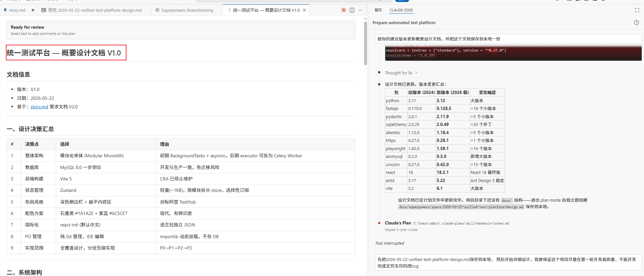Click the orange Claude Code spark icon
Viewport: 644px width, 276px height.
click(x=344, y=10)
